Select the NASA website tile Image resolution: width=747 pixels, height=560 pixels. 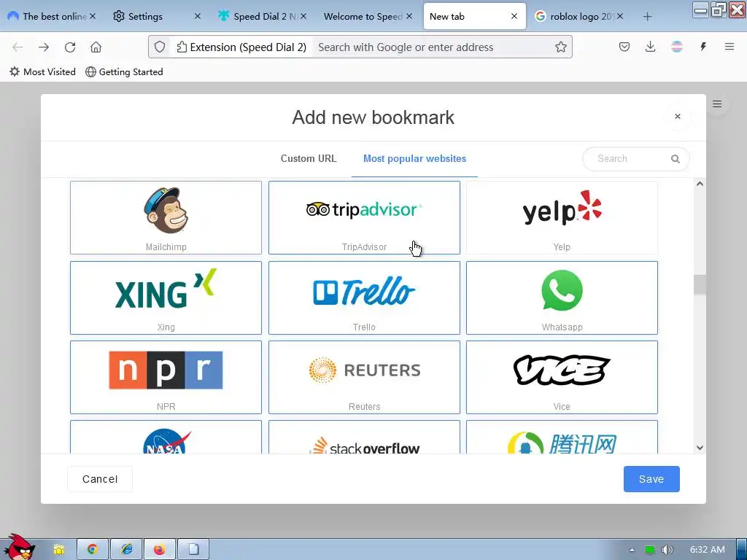coord(166,437)
